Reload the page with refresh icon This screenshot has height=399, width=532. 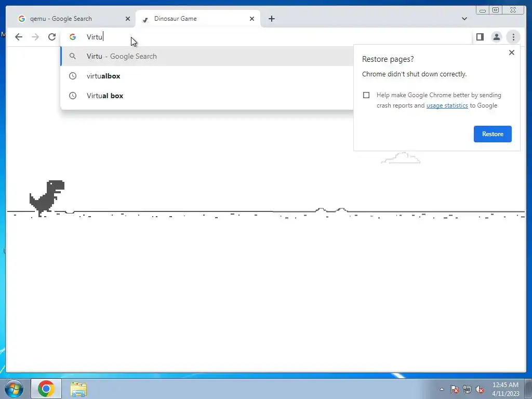tap(52, 37)
